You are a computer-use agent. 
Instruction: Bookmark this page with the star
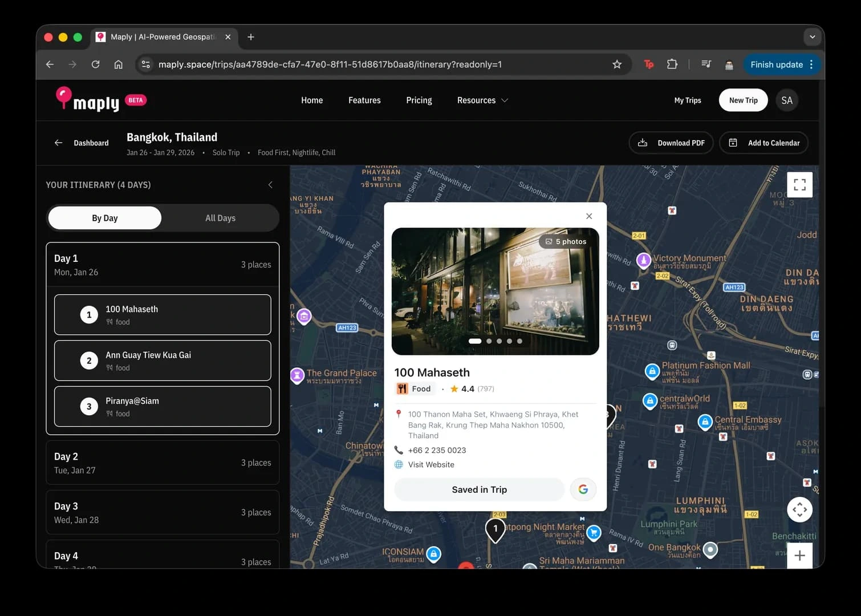point(617,64)
